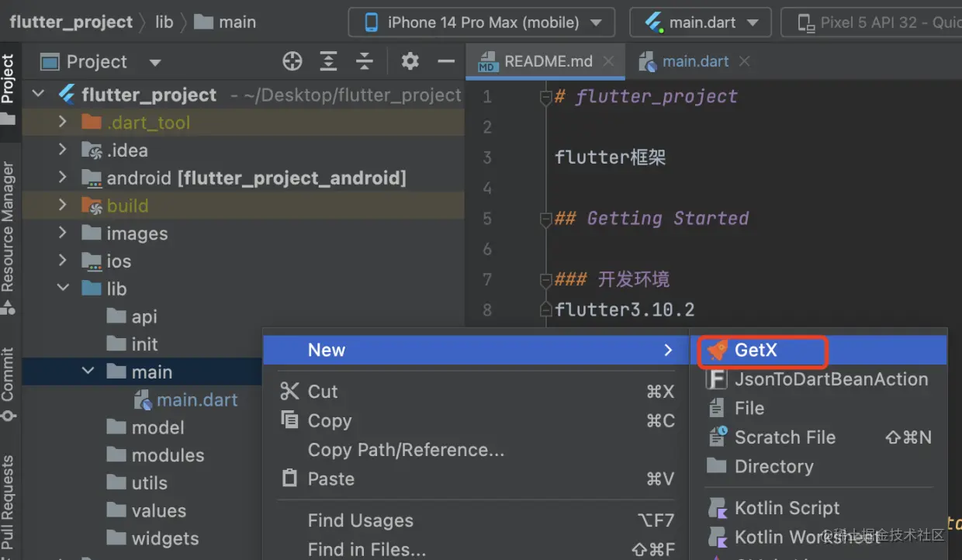Open the Pull Requests tool window
Image resolution: width=962 pixels, height=560 pixels.
tap(8, 504)
